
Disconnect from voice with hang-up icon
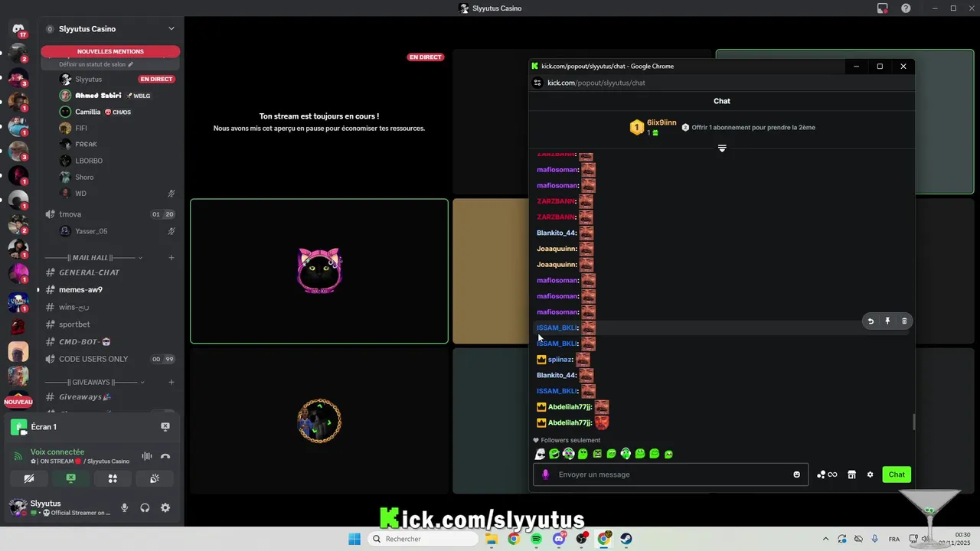[x=165, y=457]
